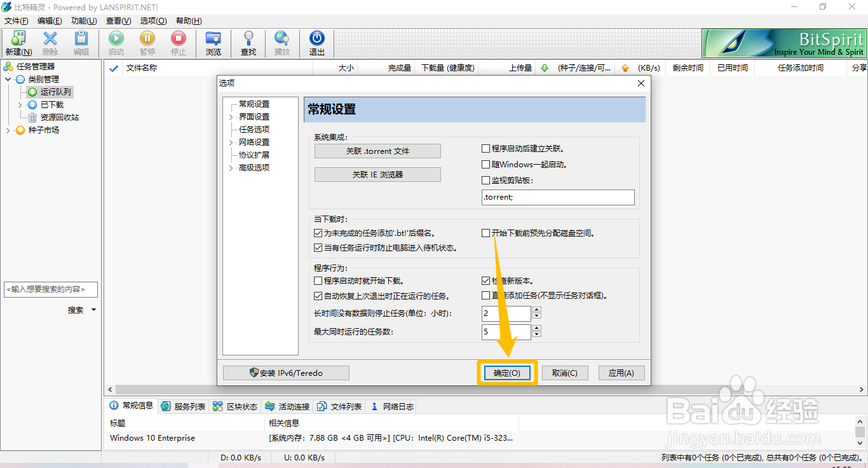Open the 选项 menu

click(x=153, y=20)
